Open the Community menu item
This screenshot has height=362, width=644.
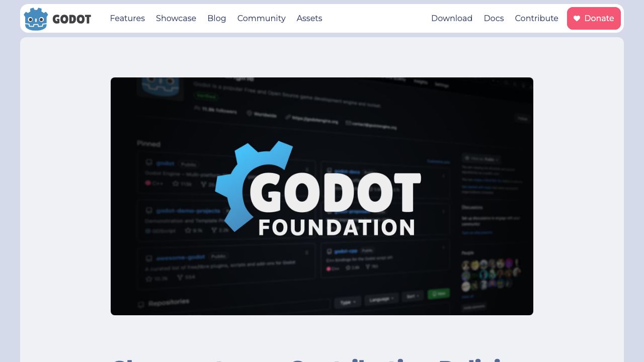262,19
